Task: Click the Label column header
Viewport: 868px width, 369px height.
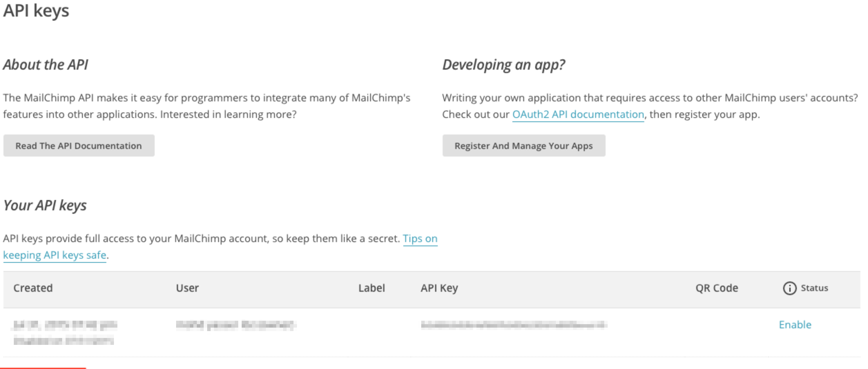Action: [x=372, y=288]
